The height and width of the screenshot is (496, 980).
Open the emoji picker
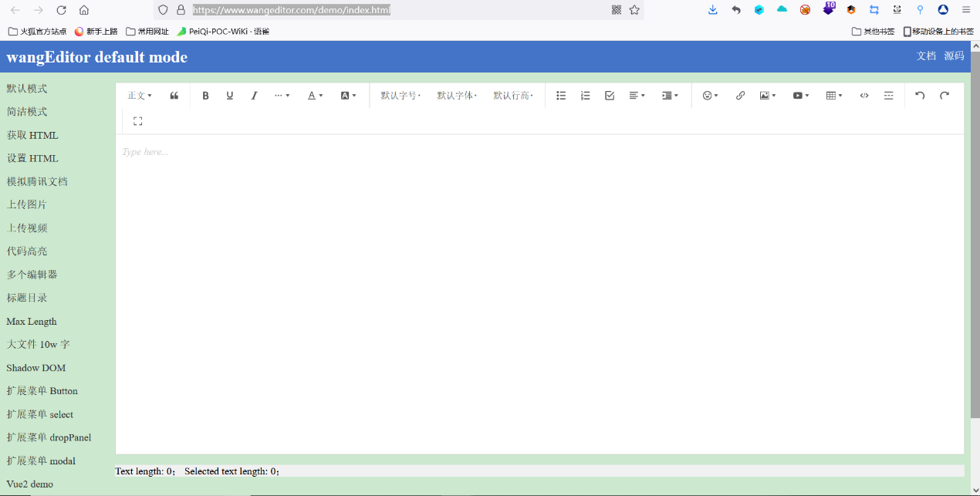pyautogui.click(x=710, y=96)
